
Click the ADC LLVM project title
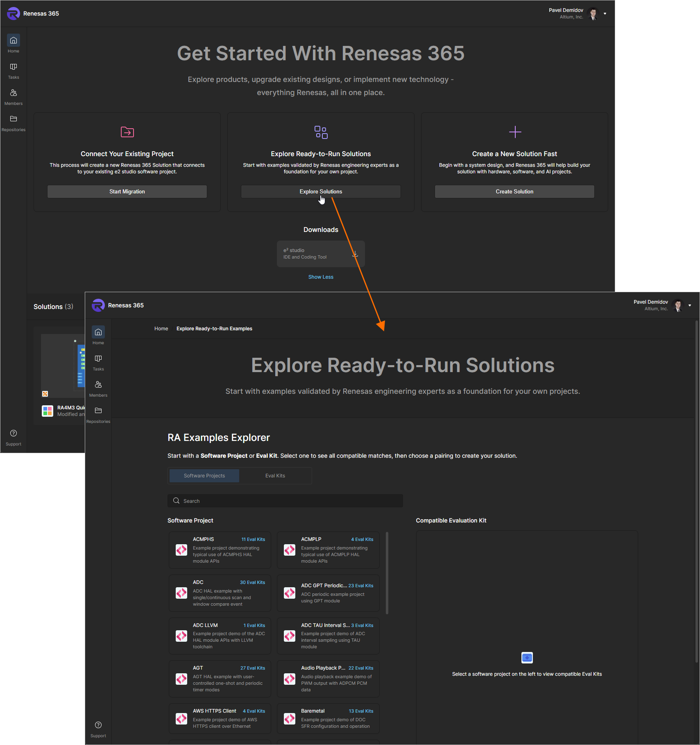(x=205, y=625)
